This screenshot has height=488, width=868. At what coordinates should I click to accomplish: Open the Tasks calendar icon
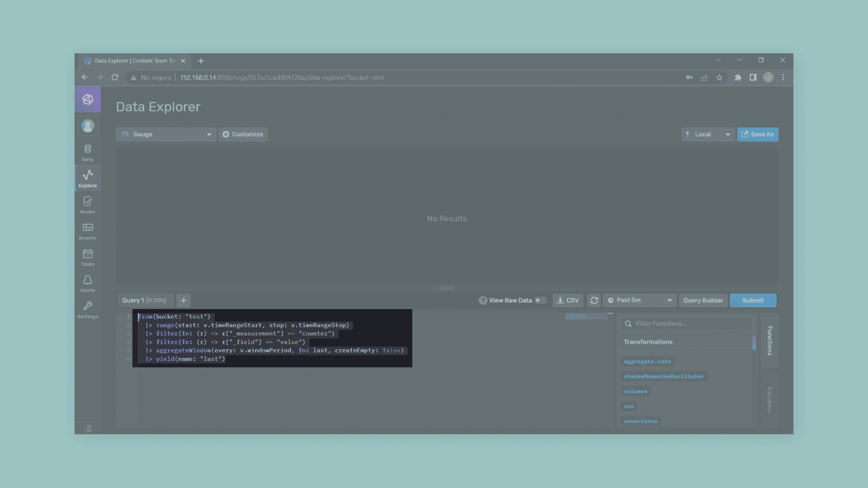click(x=88, y=257)
